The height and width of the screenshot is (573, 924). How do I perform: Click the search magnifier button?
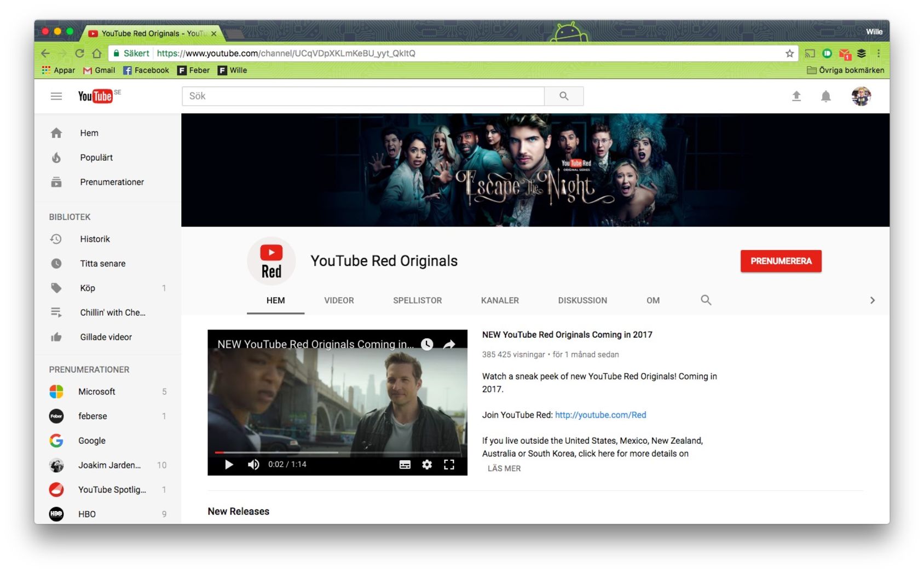[x=564, y=96]
